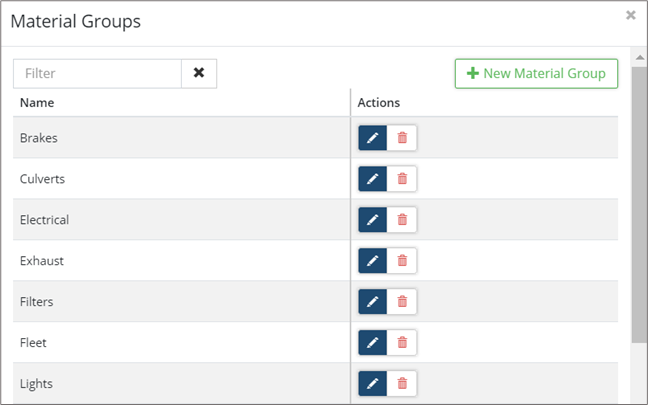This screenshot has width=648, height=405.
Task: Clear the filter with X button
Action: coord(199,73)
